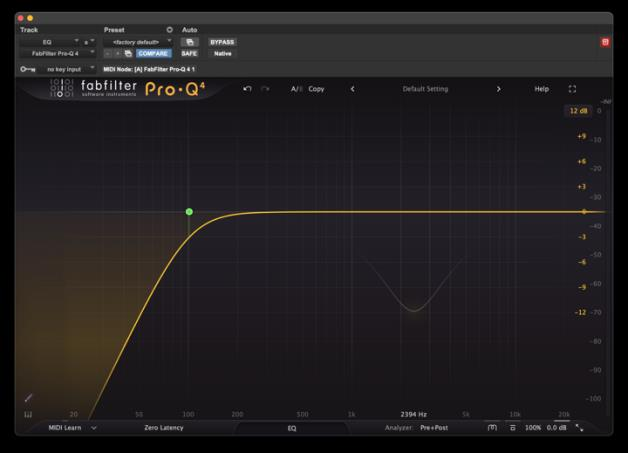Open the 12 dB display range selector
The height and width of the screenshot is (453, 628).
point(578,111)
